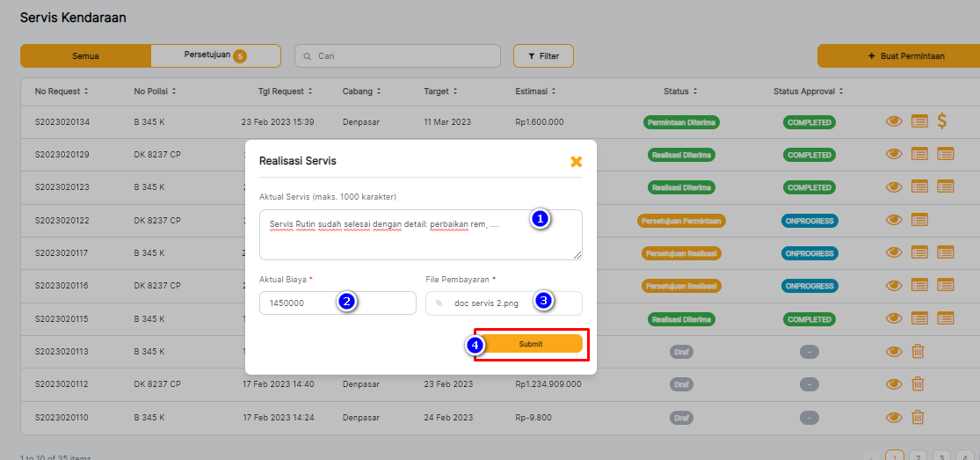The width and height of the screenshot is (980, 460).
Task: Click the last list icon for S2023020129
Action: click(x=945, y=155)
